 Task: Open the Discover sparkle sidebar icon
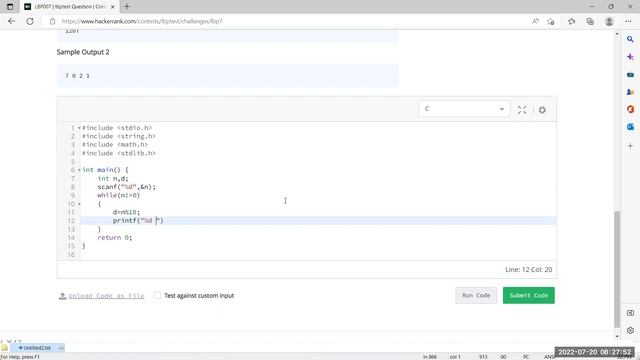coord(630,57)
